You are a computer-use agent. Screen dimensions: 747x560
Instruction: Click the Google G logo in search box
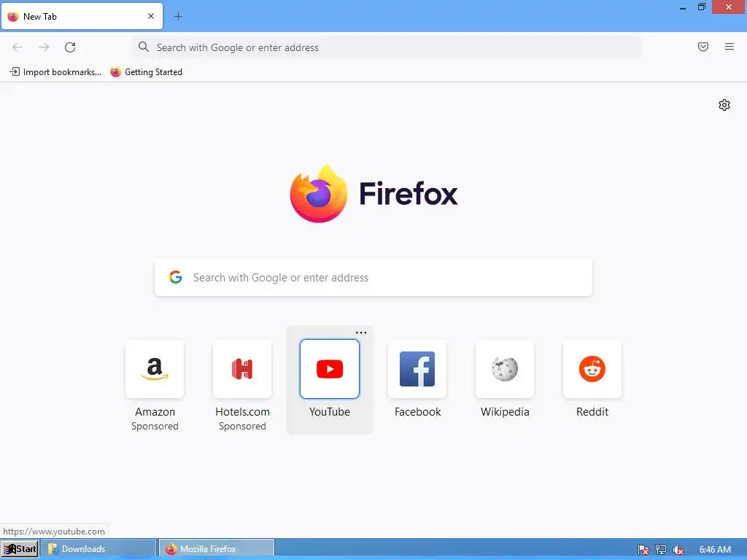click(176, 277)
